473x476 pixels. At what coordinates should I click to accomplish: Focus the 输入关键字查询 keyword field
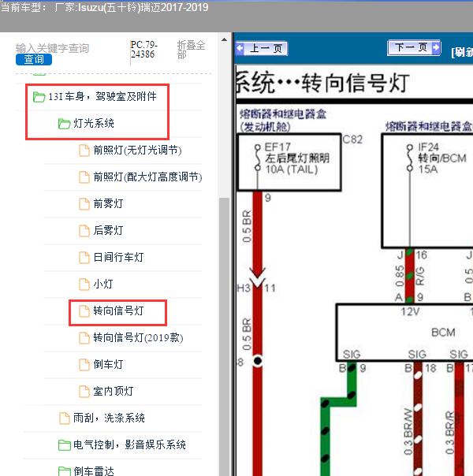click(x=52, y=48)
